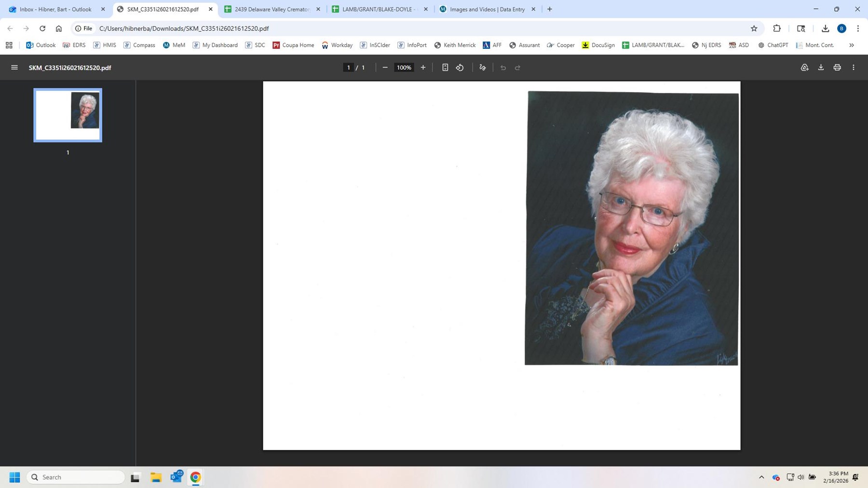
Task: Open the browser Extensions puzzle icon
Action: tap(777, 28)
